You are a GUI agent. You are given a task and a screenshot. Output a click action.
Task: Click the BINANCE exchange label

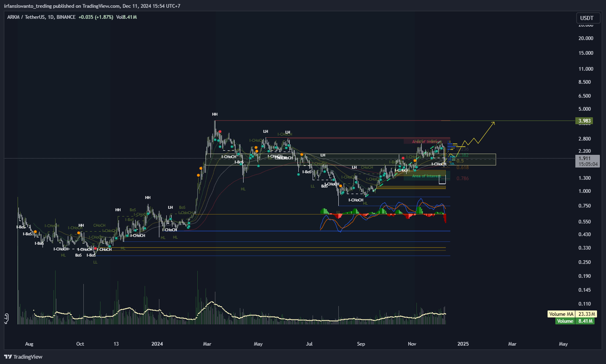(x=66, y=17)
